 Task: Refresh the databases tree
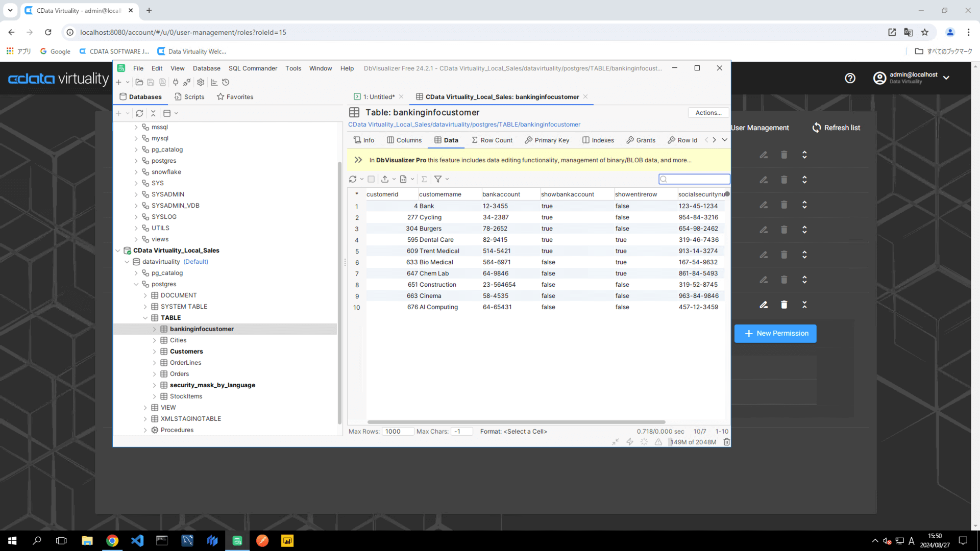[x=139, y=113]
